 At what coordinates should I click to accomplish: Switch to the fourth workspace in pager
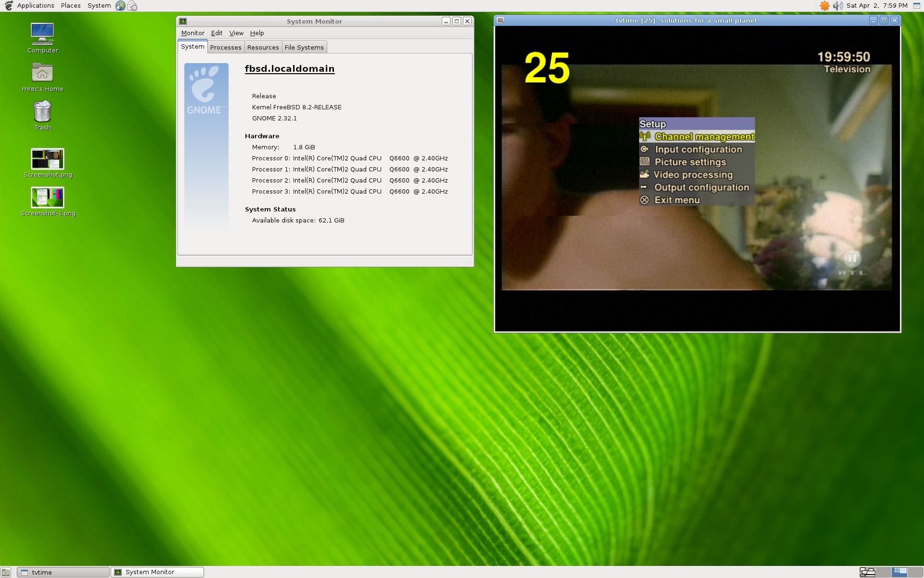point(915,572)
